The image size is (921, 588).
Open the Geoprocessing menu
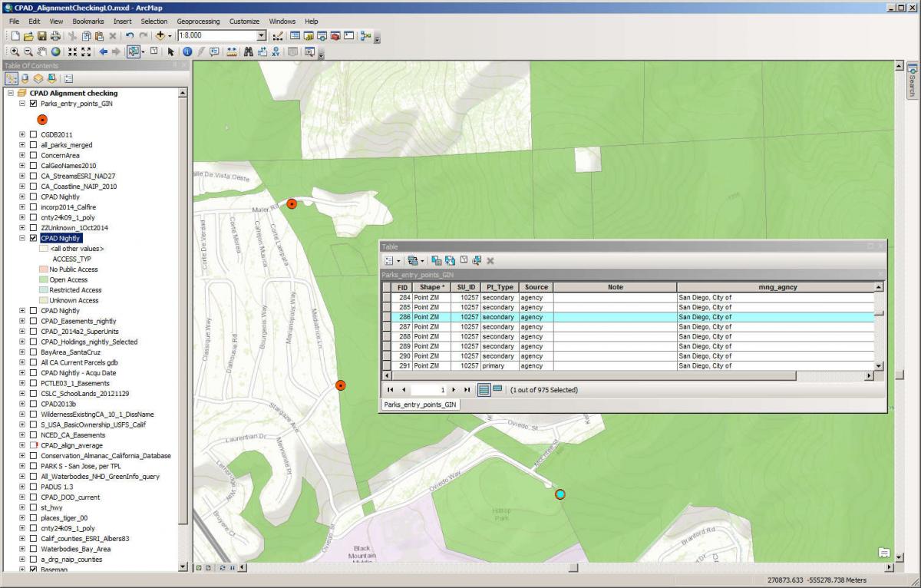click(x=198, y=21)
